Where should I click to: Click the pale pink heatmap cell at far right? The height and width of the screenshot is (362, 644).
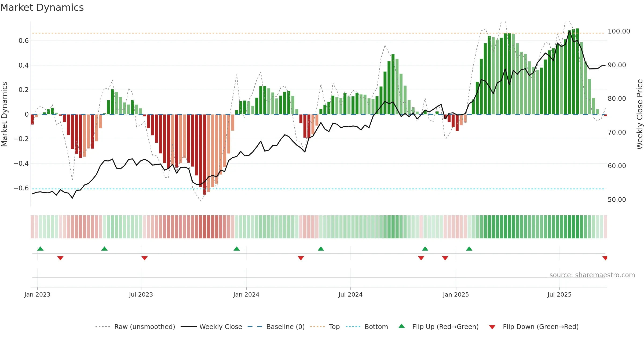pos(605,227)
